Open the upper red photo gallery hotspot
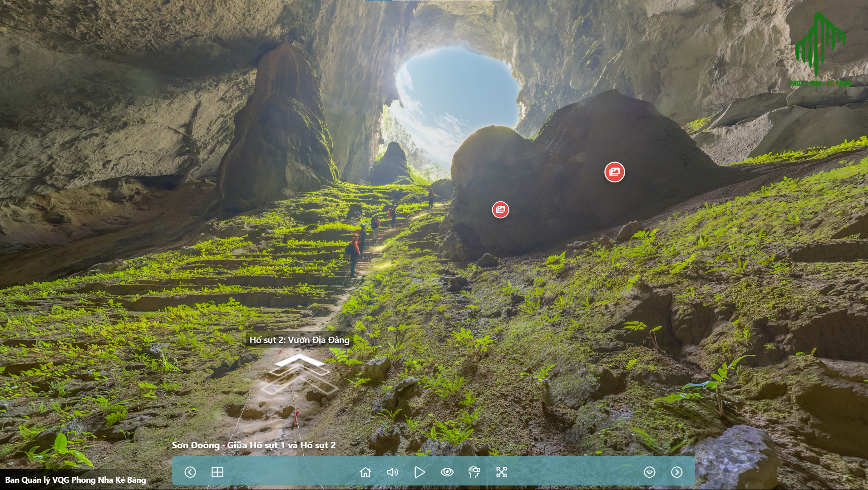868x490 pixels. pyautogui.click(x=615, y=172)
